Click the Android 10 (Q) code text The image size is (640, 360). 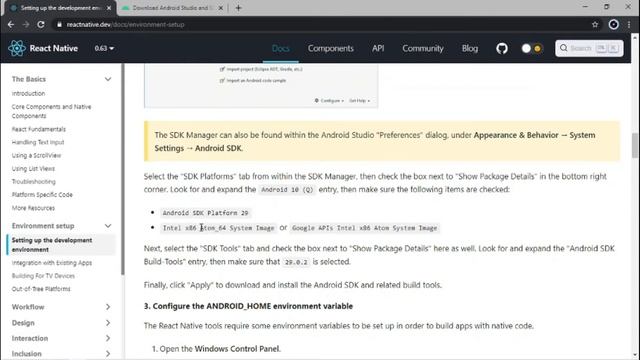pos(287,190)
